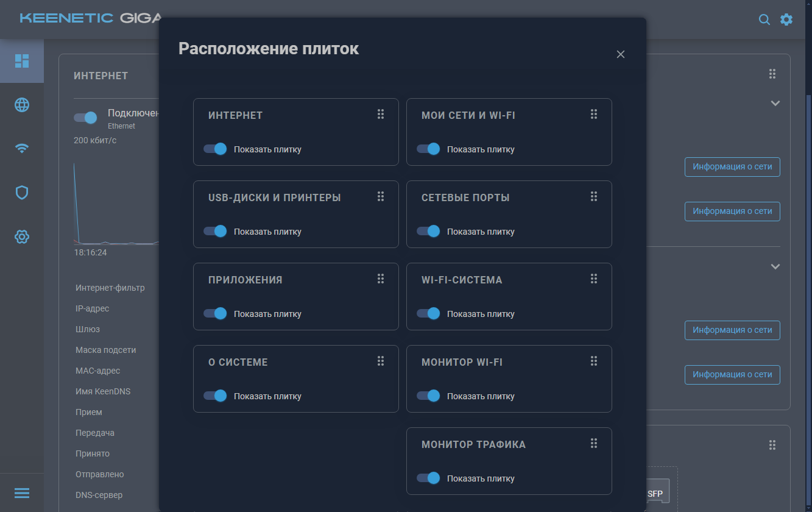Expand the hamburger menu in sidebar
The height and width of the screenshot is (512, 812).
click(x=22, y=493)
